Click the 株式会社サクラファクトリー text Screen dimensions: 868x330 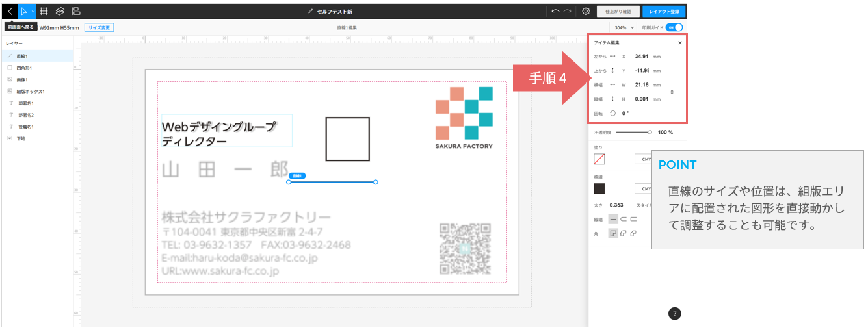246,217
